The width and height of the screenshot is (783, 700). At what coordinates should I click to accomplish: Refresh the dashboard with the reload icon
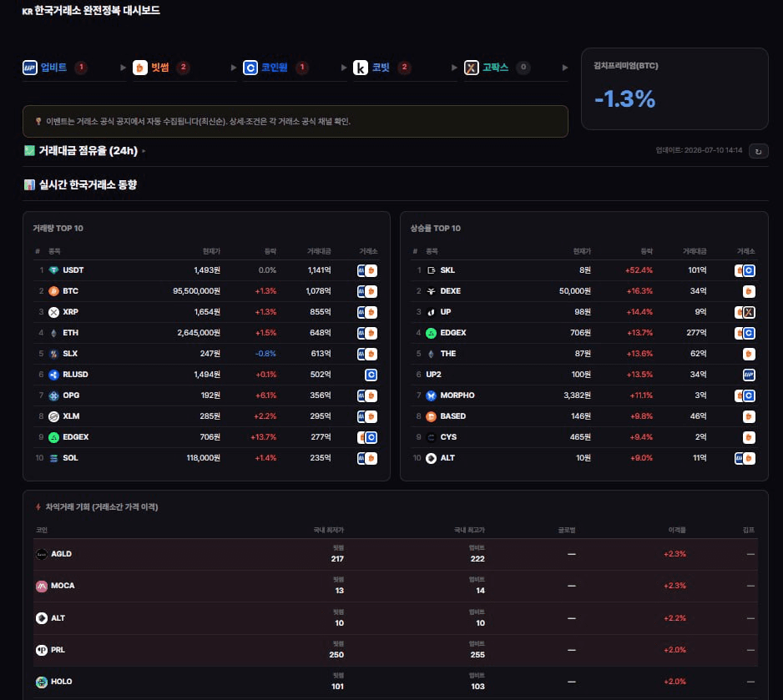click(x=758, y=151)
